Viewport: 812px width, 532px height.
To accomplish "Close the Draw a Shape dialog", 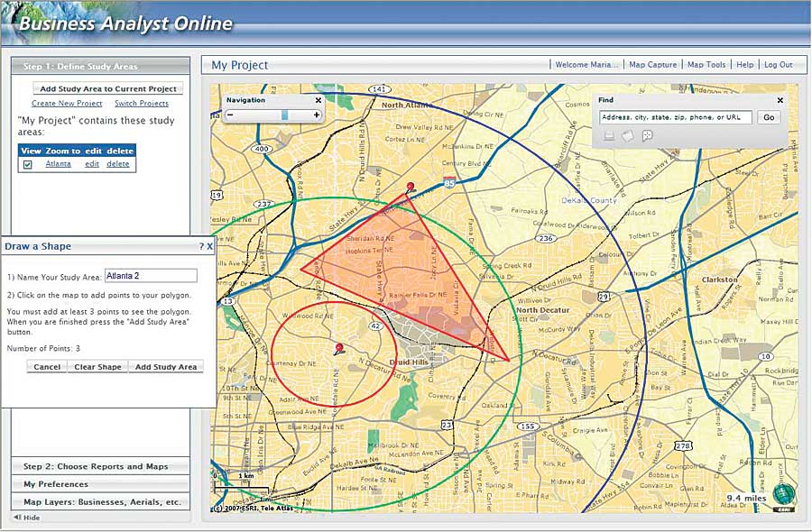I will pos(209,246).
